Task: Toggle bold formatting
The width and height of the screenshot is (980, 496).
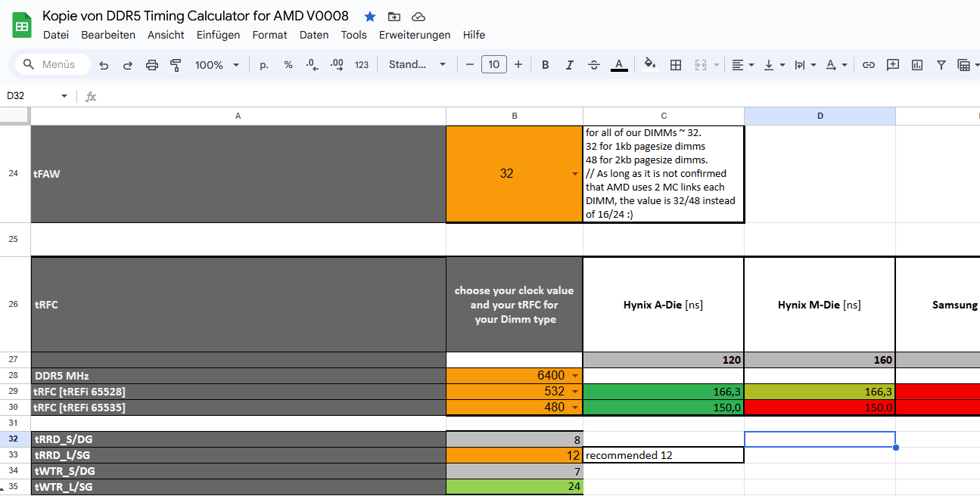Action: 545,65
